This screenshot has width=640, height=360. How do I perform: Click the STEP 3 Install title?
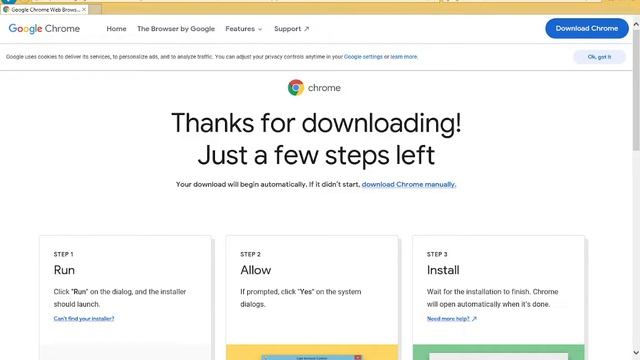(x=443, y=270)
